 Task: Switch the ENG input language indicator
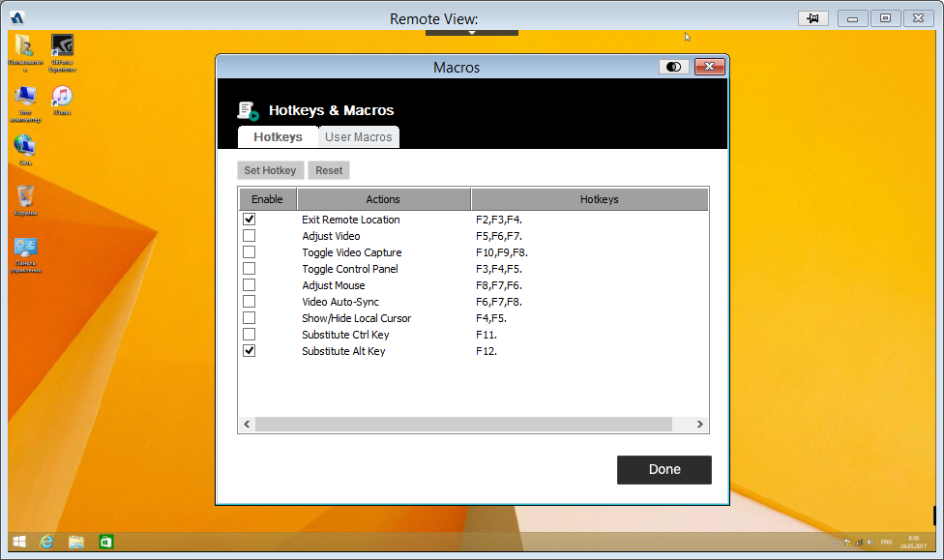(x=887, y=542)
